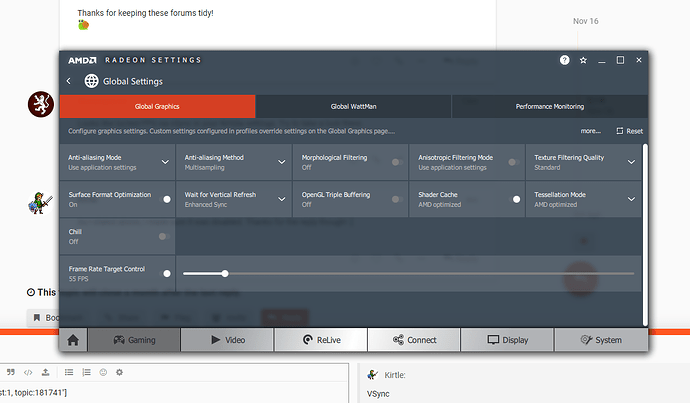
Task: Select the Global Graphics tab
Action: click(x=157, y=106)
